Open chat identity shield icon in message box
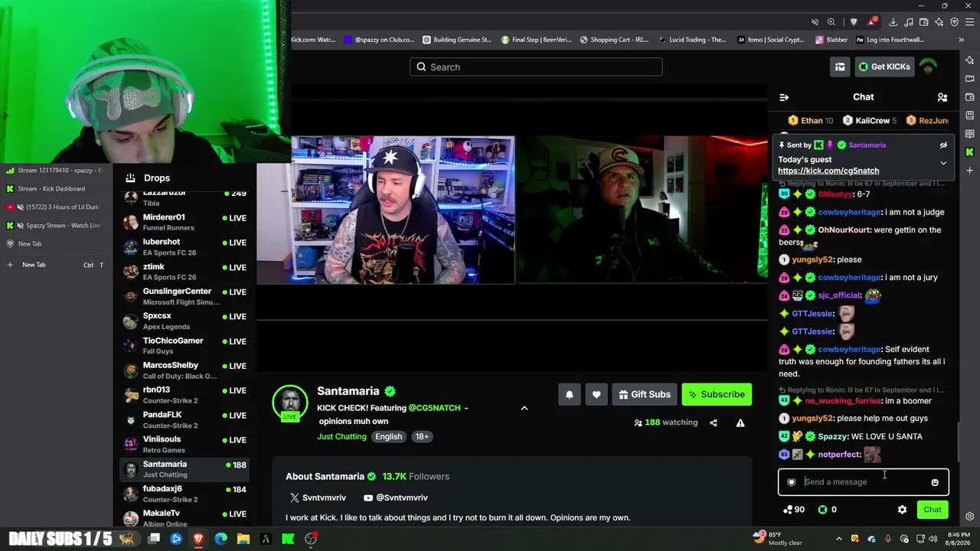 pyautogui.click(x=792, y=482)
